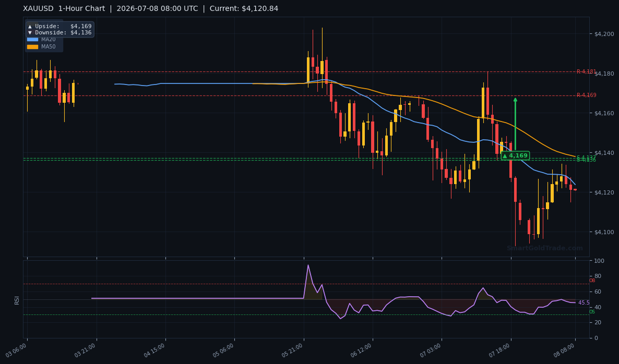619x364 pixels.
Task: Click the blue MA20 legend swatch
Action: point(32,40)
